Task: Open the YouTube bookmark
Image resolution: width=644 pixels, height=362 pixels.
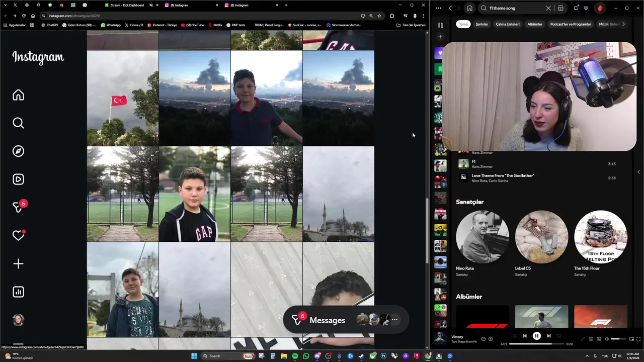Action: [193, 25]
